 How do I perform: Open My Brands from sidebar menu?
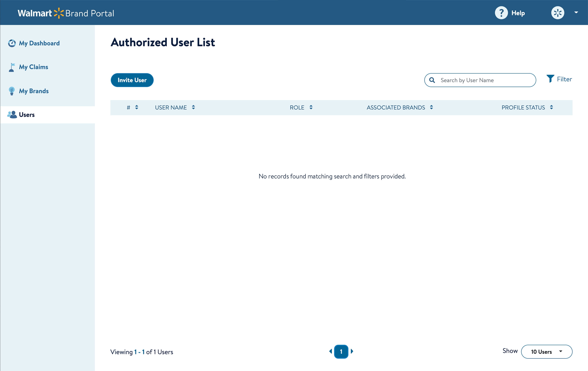coord(34,91)
